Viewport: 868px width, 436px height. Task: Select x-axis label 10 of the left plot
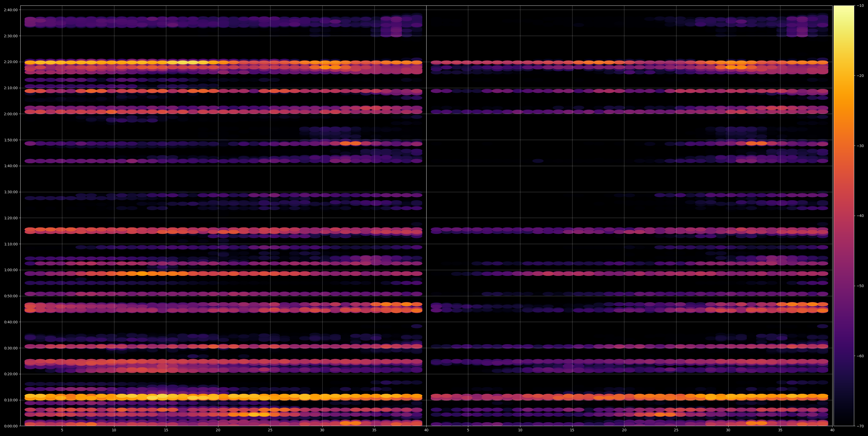tap(114, 430)
